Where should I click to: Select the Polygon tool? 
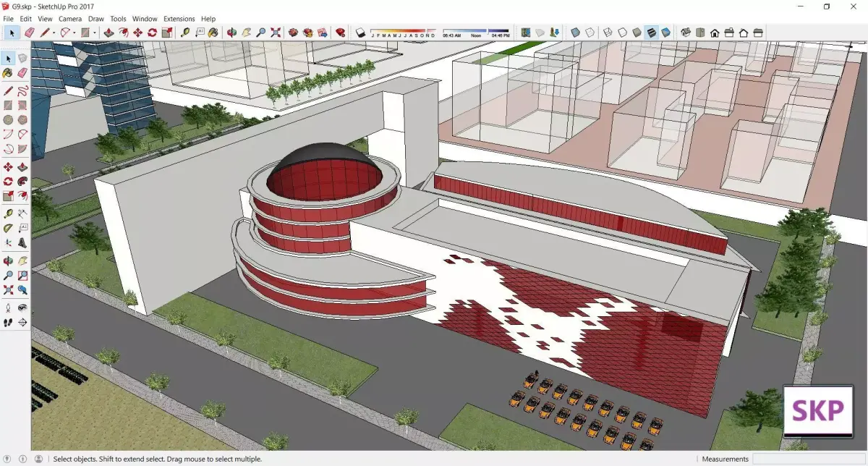coord(22,120)
